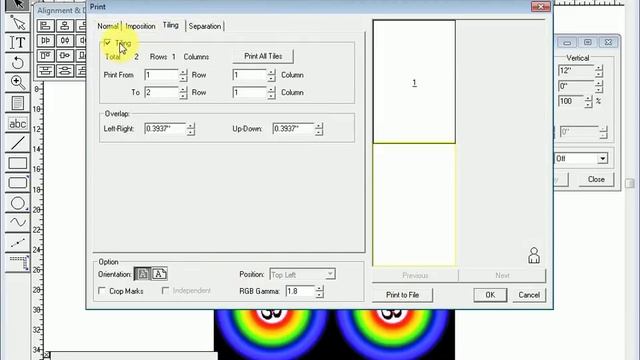Toggle the Independent checkbox
Image resolution: width=640 pixels, height=360 pixels.
165,291
